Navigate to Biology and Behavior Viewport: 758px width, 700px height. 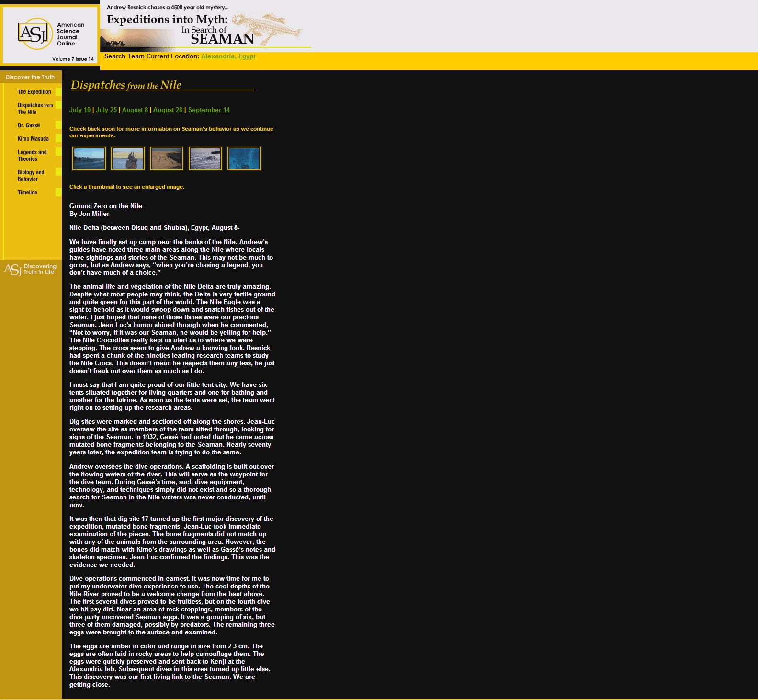(x=31, y=176)
